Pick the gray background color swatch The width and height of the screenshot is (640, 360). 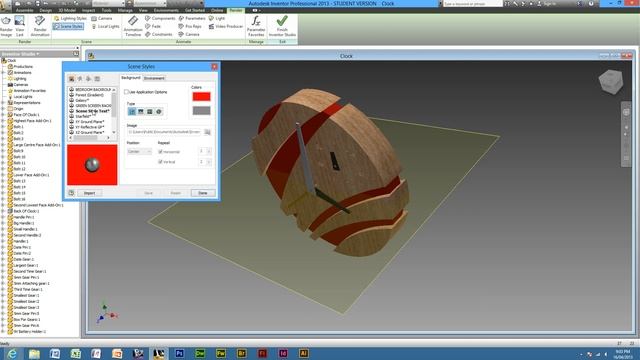(x=202, y=111)
